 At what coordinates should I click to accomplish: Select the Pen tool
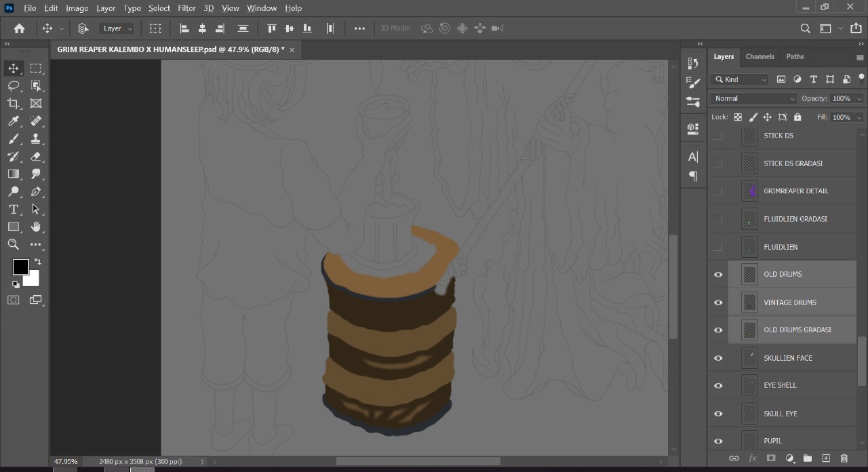coord(36,192)
